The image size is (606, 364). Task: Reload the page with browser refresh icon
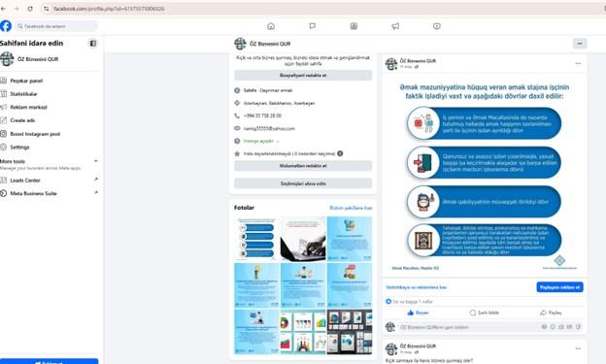pyautogui.click(x=30, y=9)
